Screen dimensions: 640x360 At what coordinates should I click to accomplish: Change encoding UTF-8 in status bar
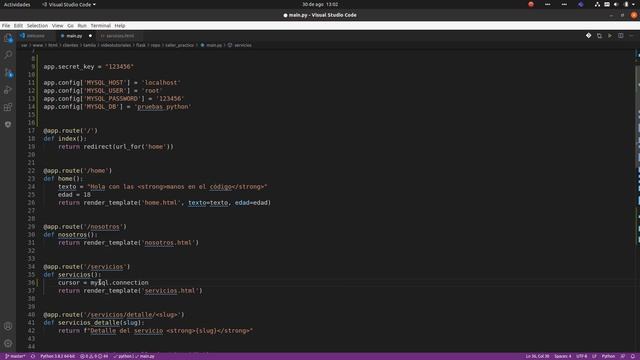coord(582,356)
